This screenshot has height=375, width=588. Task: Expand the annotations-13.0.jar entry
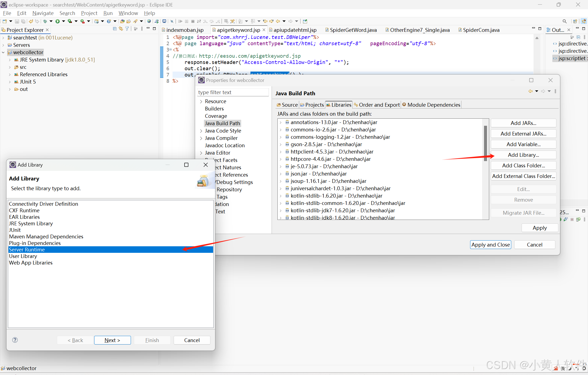tap(281, 122)
